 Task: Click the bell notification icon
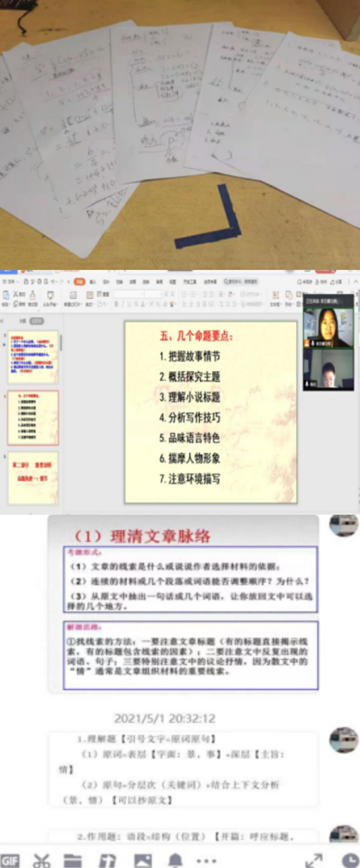[x=175, y=860]
